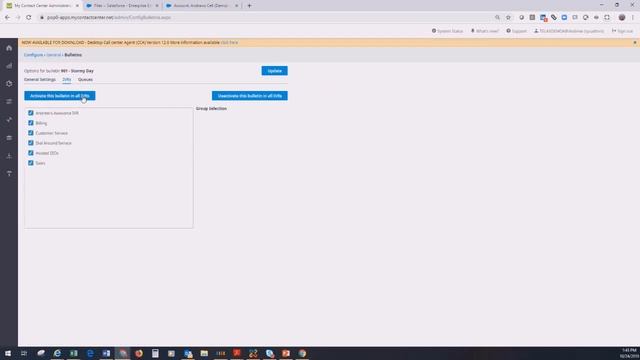
Task: Open Word from the taskbar
Action: (x=106, y=353)
